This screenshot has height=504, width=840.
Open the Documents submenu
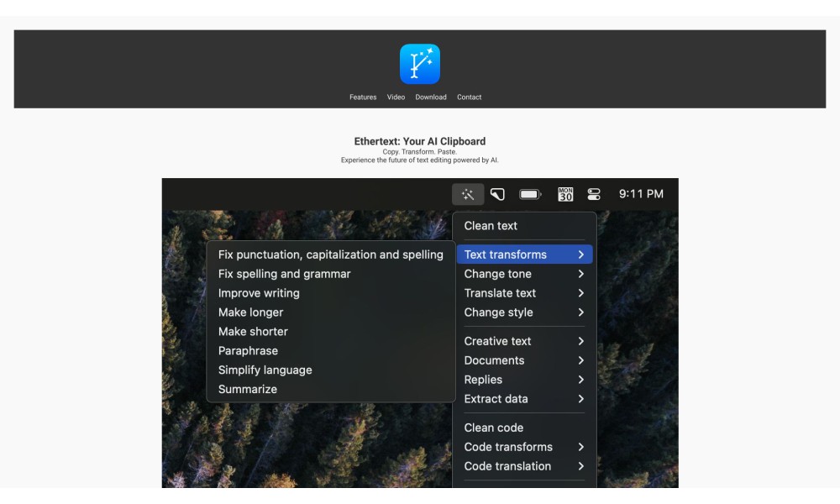tap(524, 360)
